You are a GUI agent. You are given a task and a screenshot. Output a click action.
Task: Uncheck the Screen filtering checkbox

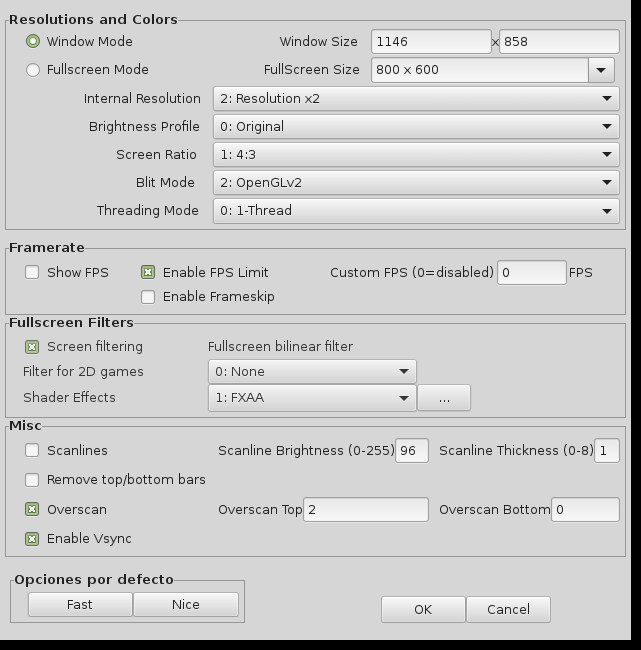[32, 347]
